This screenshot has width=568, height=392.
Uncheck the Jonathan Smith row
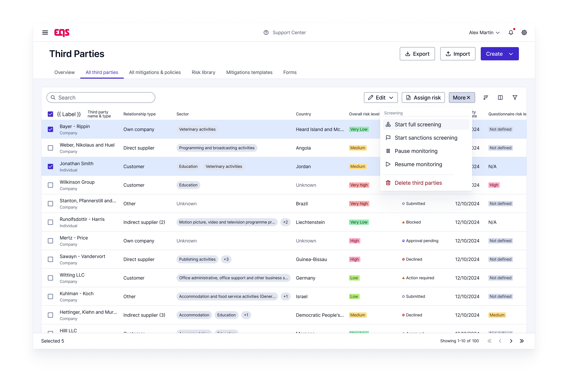[x=50, y=166]
